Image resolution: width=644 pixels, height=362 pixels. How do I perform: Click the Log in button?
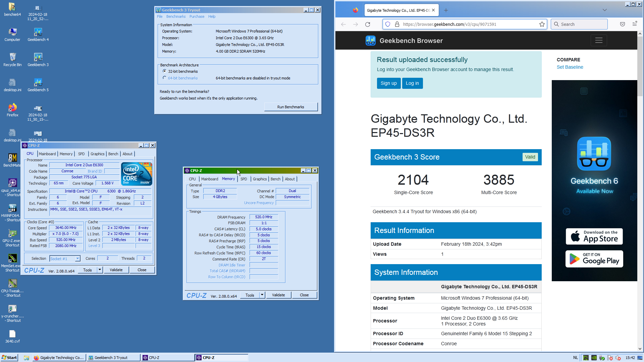413,83
